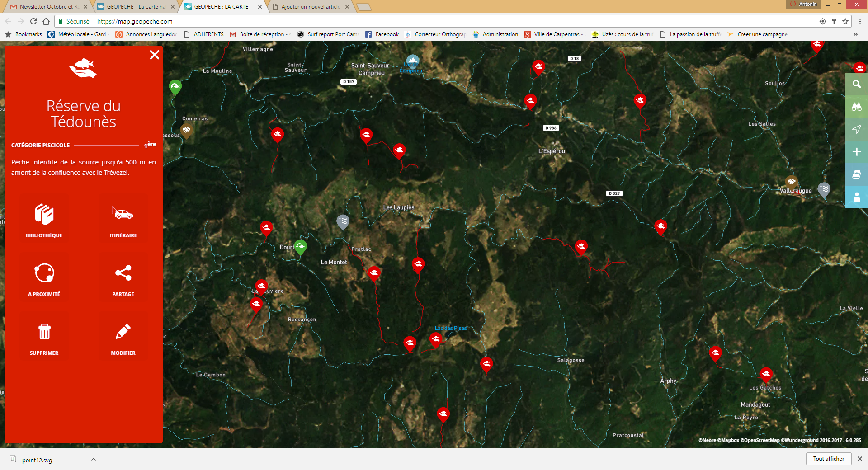Select the green fish marker near Dourbies
The image size is (868, 470).
(300, 246)
